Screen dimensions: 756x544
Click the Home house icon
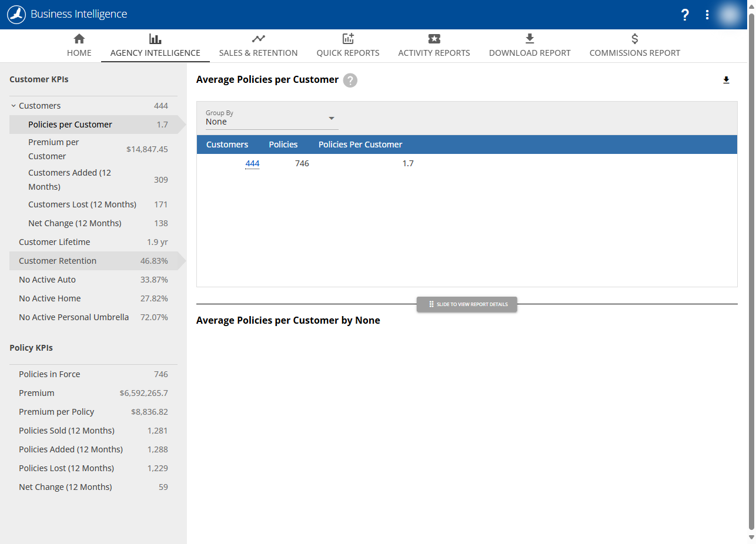[x=79, y=39]
